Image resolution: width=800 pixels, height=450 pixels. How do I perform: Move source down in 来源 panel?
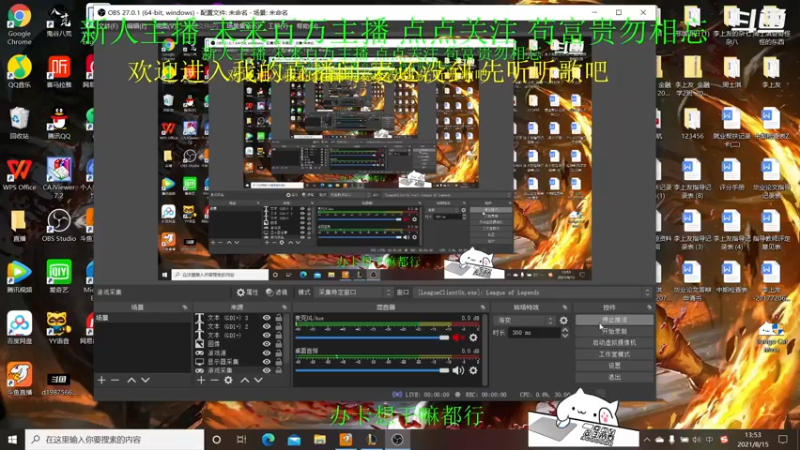click(259, 380)
